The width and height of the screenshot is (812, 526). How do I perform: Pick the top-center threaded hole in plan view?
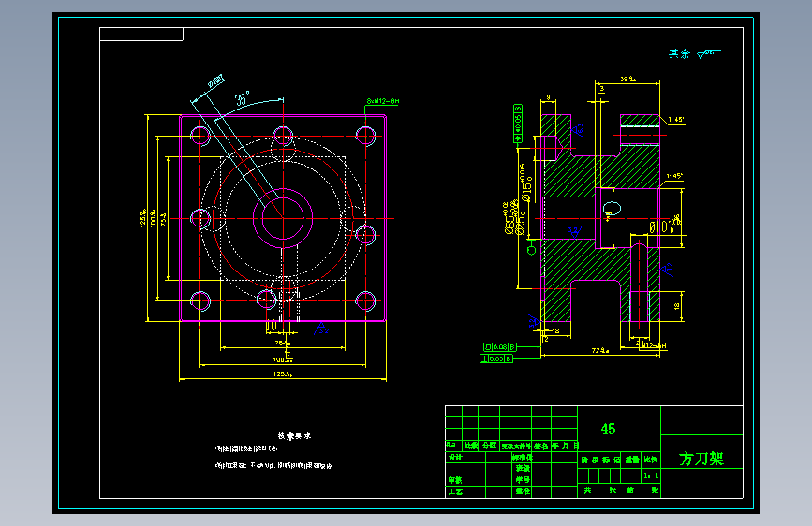pyautogui.click(x=283, y=136)
